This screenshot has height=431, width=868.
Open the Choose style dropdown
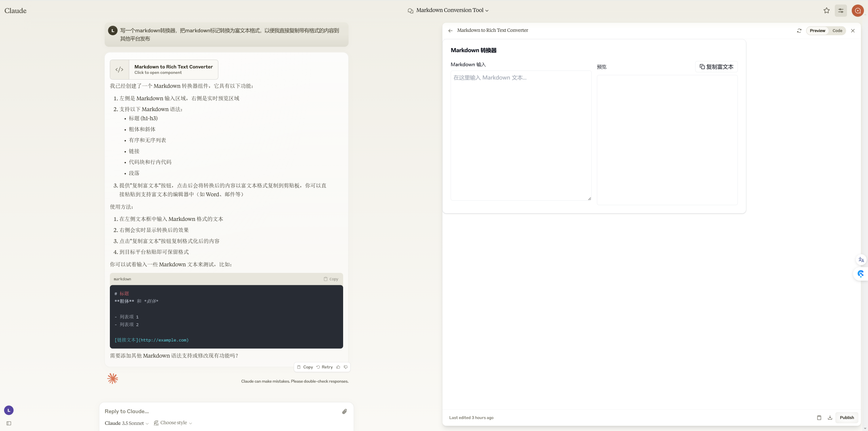coord(173,423)
